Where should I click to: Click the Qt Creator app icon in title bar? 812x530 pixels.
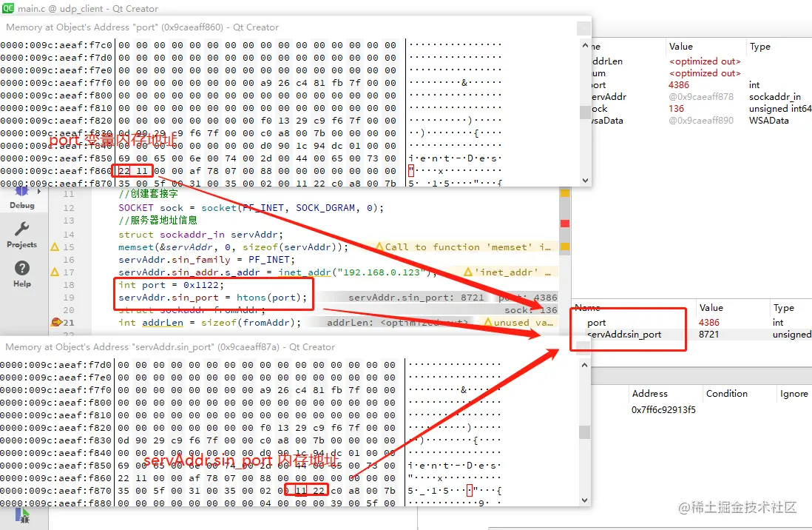tap(8, 8)
